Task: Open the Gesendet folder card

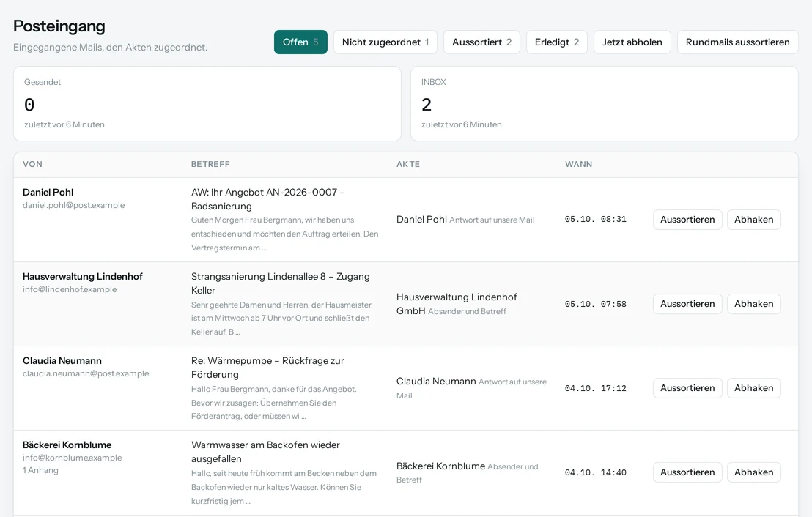Action: pos(207,103)
